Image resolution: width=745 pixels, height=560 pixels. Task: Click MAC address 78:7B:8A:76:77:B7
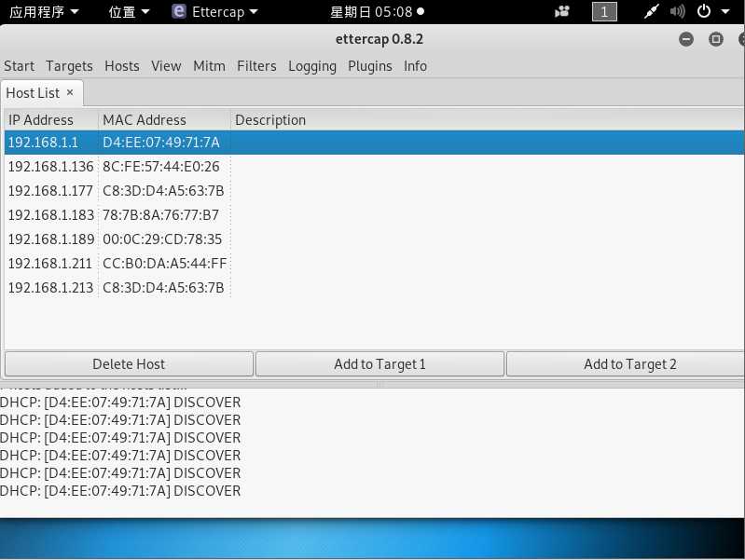pyautogui.click(x=160, y=215)
